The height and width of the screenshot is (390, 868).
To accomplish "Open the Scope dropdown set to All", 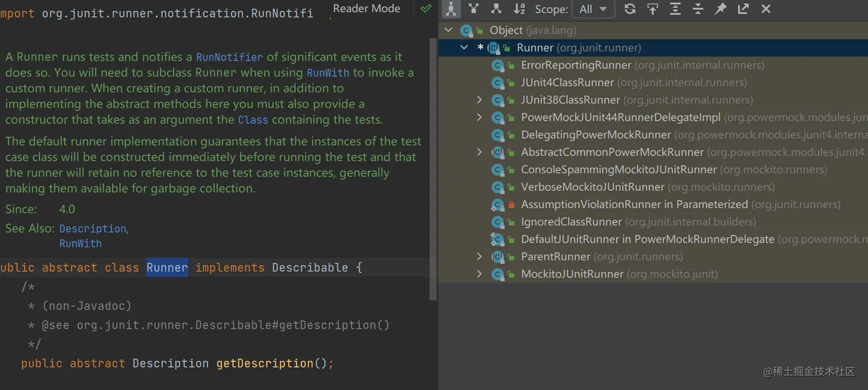I will click(593, 9).
